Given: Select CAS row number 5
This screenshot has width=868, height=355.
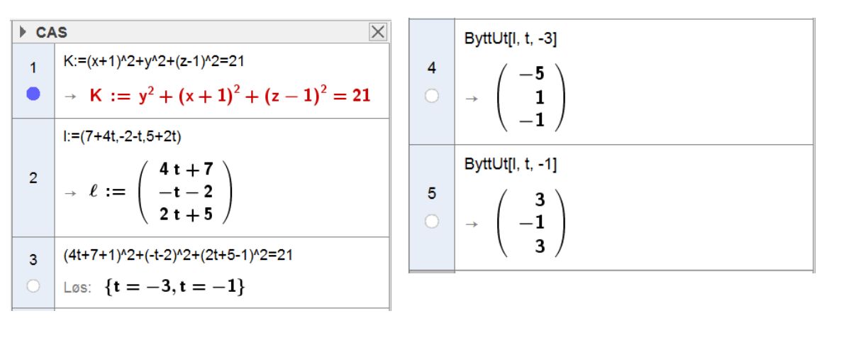Looking at the screenshot, I should [432, 192].
